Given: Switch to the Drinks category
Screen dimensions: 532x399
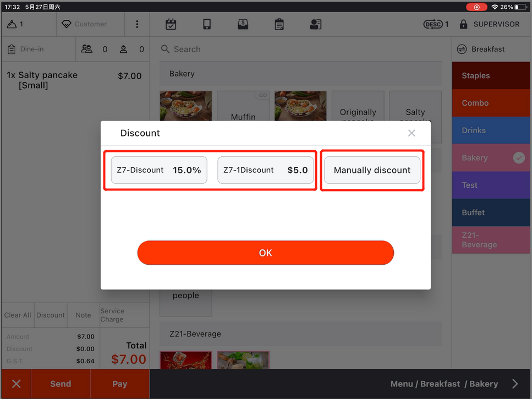Looking at the screenshot, I should point(491,130).
